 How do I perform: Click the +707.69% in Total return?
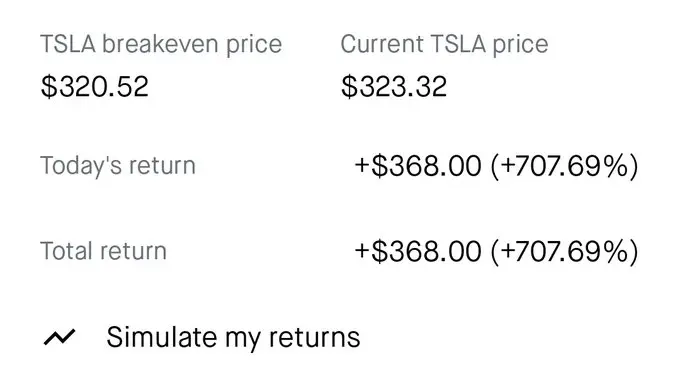click(x=565, y=251)
